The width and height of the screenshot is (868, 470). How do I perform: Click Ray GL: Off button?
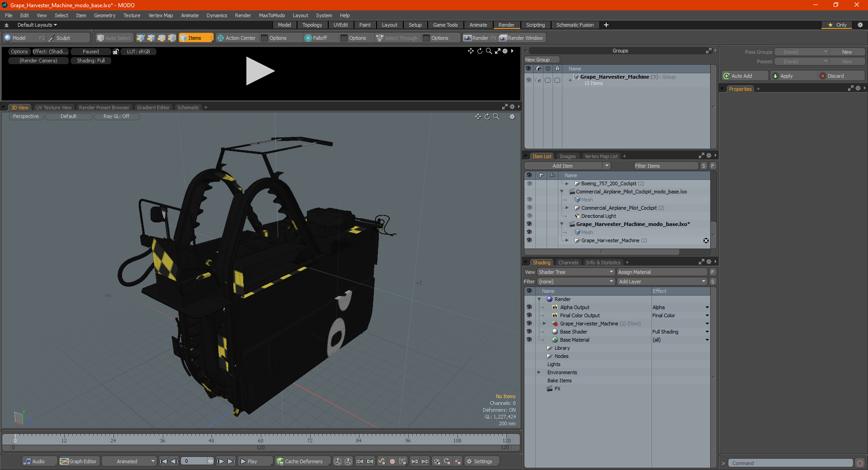[116, 116]
